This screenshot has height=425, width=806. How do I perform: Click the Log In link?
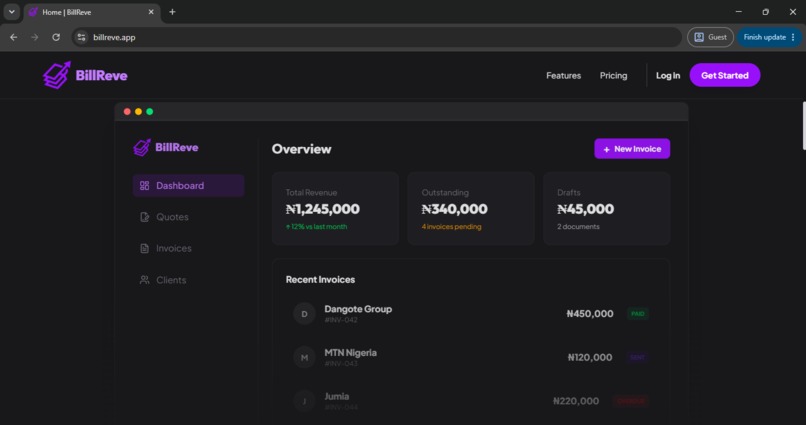[x=668, y=76]
